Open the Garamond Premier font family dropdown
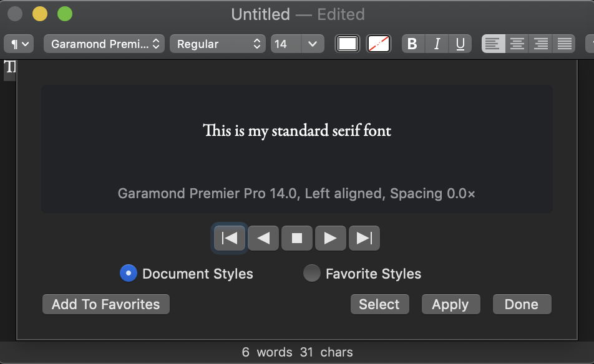Image resolution: width=594 pixels, height=364 pixels. (104, 44)
